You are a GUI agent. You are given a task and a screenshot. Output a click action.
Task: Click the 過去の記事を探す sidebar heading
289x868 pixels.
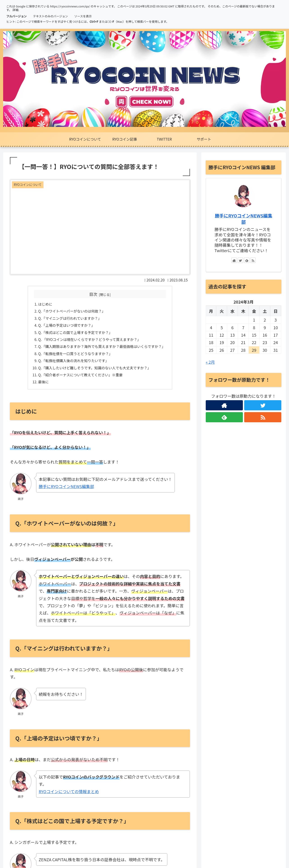tap(244, 287)
